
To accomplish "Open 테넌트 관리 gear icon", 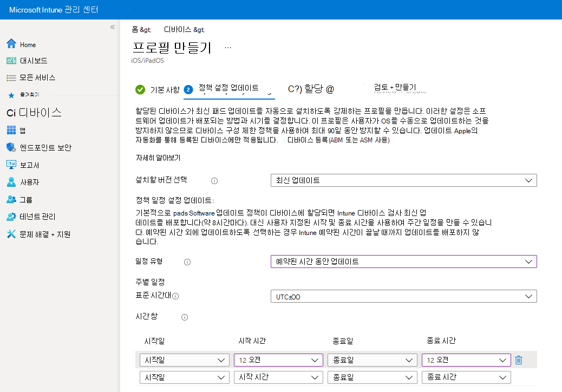I will 11,217.
